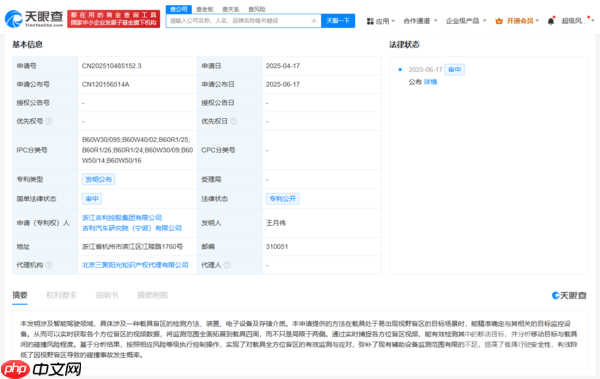
Task: Click the 基本信息 section heading
Action: pyautogui.click(x=28, y=44)
